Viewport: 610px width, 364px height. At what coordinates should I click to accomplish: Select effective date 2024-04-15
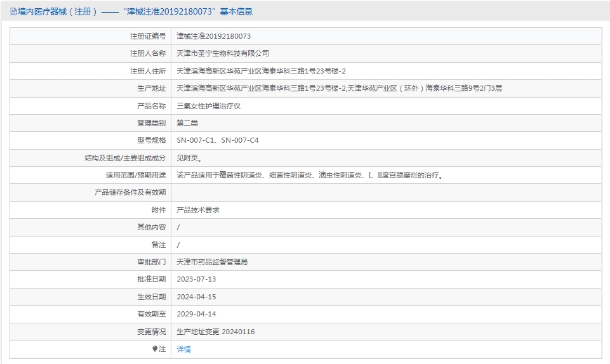(196, 297)
